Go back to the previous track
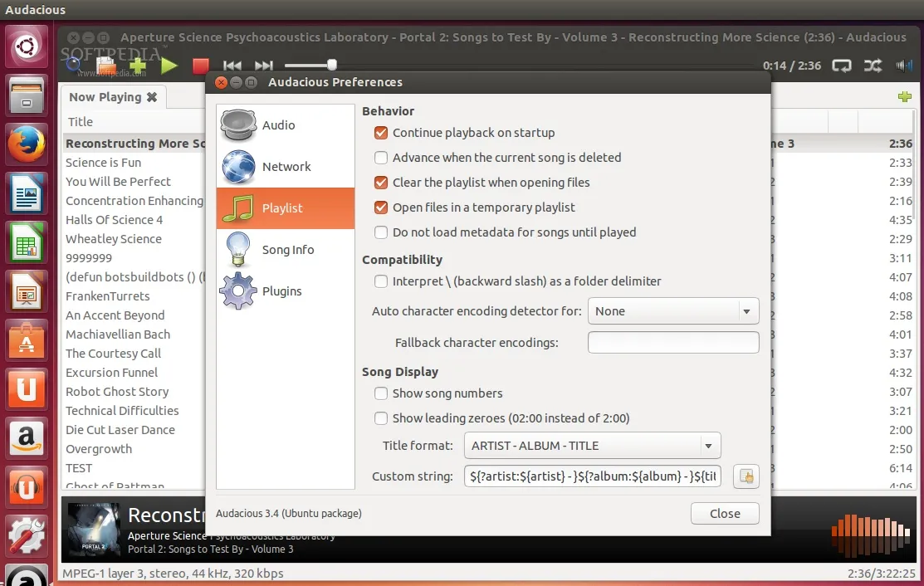The image size is (924, 586). (232, 66)
